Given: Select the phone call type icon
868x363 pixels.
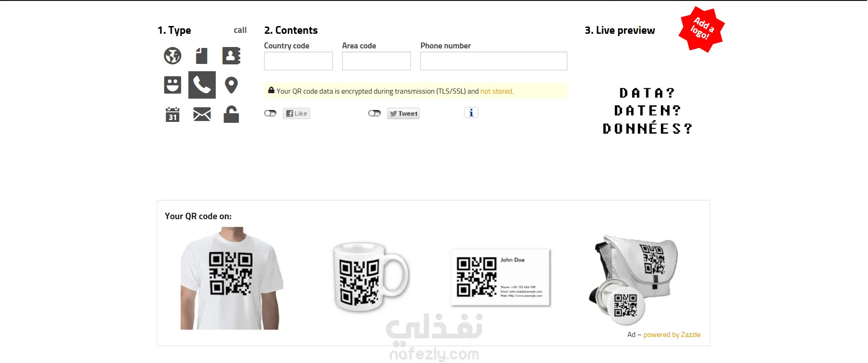Looking at the screenshot, I should coord(202,85).
